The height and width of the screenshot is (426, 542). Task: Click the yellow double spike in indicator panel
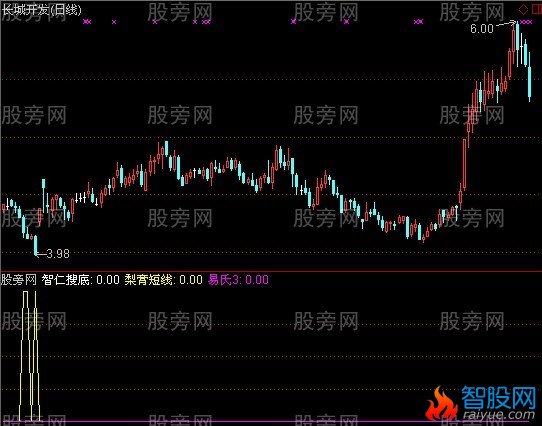pyautogui.click(x=30, y=356)
